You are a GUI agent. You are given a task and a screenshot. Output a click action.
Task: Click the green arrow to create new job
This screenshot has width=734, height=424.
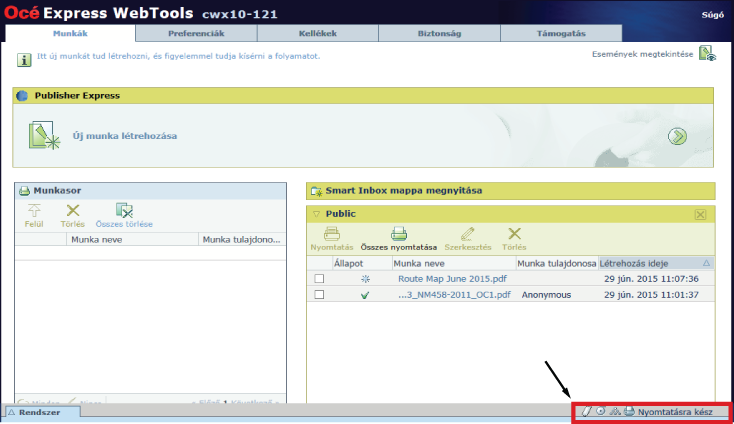[677, 136]
